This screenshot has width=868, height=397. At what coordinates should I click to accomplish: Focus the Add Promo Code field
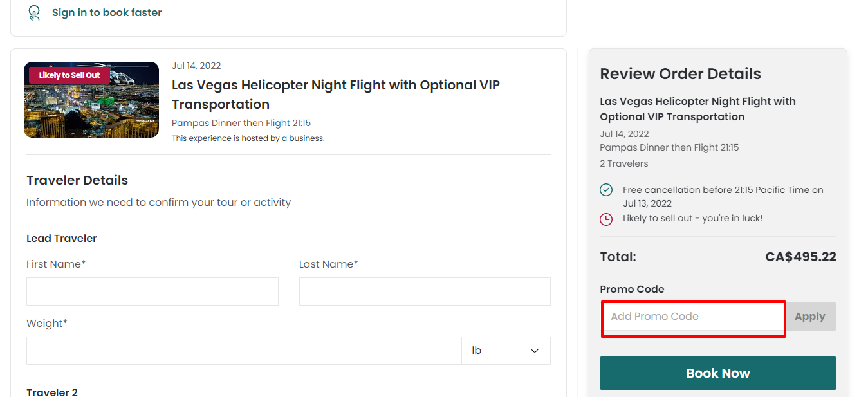(x=693, y=317)
